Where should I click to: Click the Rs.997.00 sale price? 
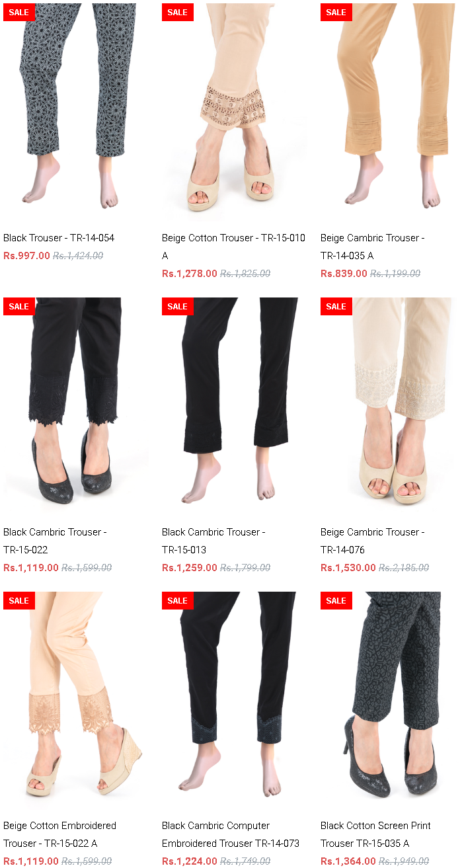(26, 256)
